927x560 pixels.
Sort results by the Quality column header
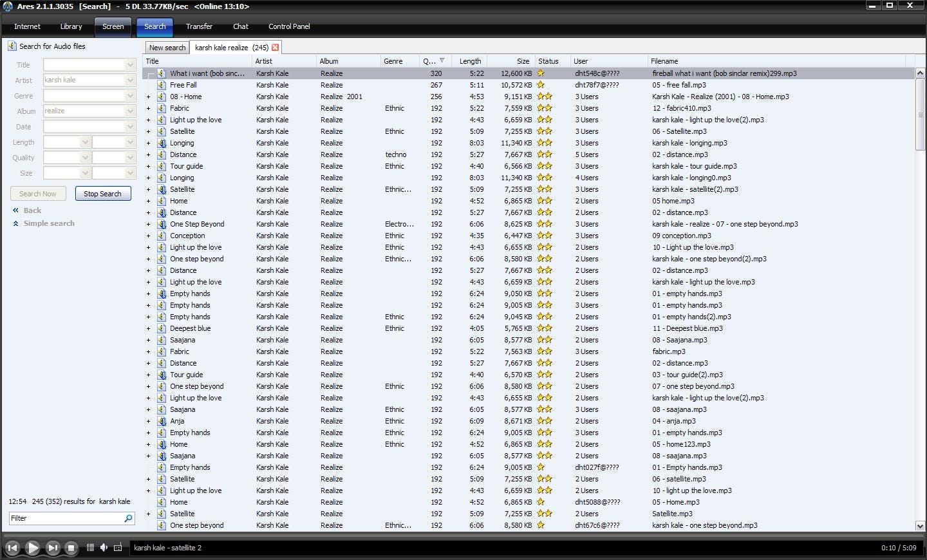(429, 61)
